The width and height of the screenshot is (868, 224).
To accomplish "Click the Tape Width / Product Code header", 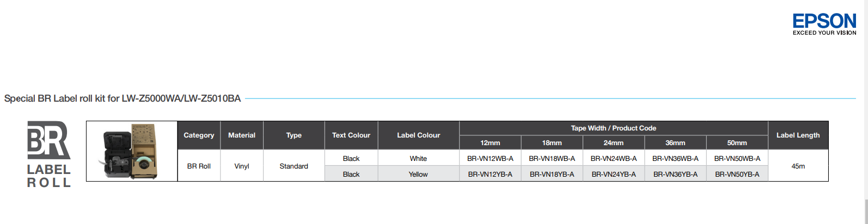I will click(613, 128).
